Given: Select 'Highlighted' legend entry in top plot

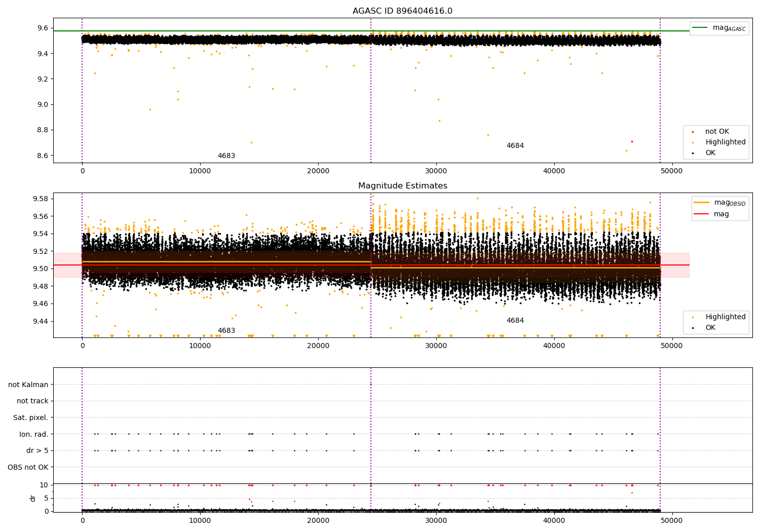Looking at the screenshot, I should pos(725,142).
